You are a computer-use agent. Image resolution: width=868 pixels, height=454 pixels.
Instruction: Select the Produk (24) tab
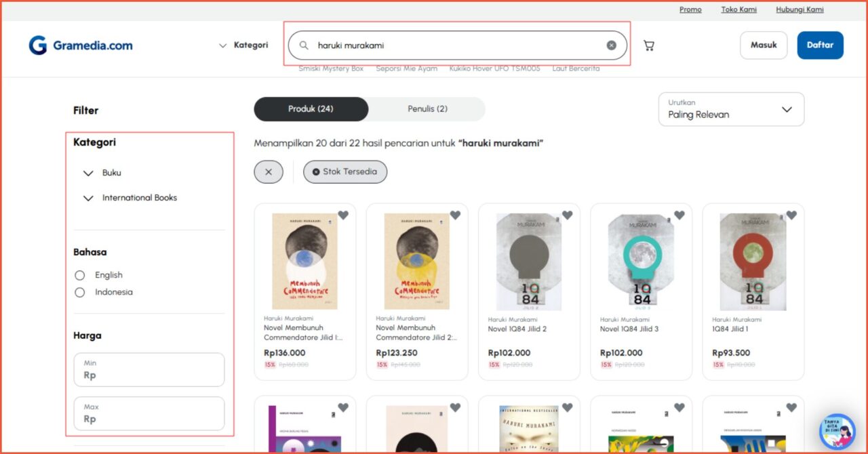tap(311, 109)
